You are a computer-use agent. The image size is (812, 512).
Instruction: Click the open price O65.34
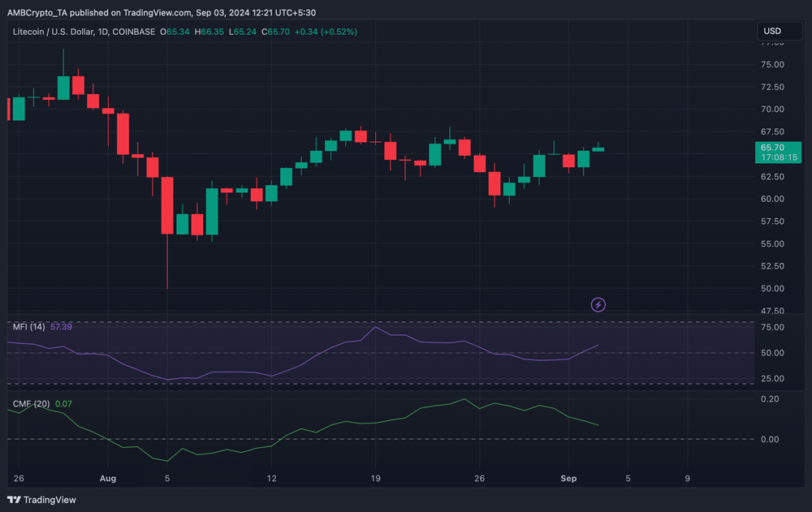pos(175,32)
